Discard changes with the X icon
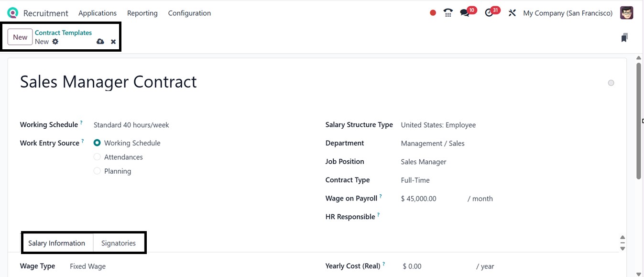The height and width of the screenshot is (277, 644). [x=113, y=42]
